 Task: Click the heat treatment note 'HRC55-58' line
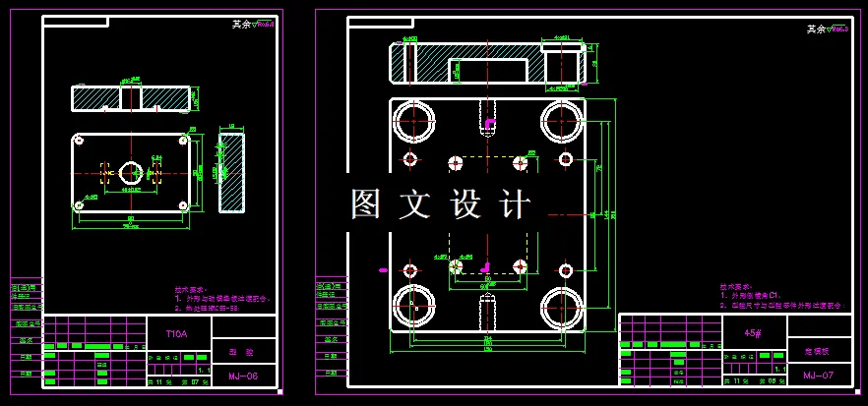tap(208, 309)
